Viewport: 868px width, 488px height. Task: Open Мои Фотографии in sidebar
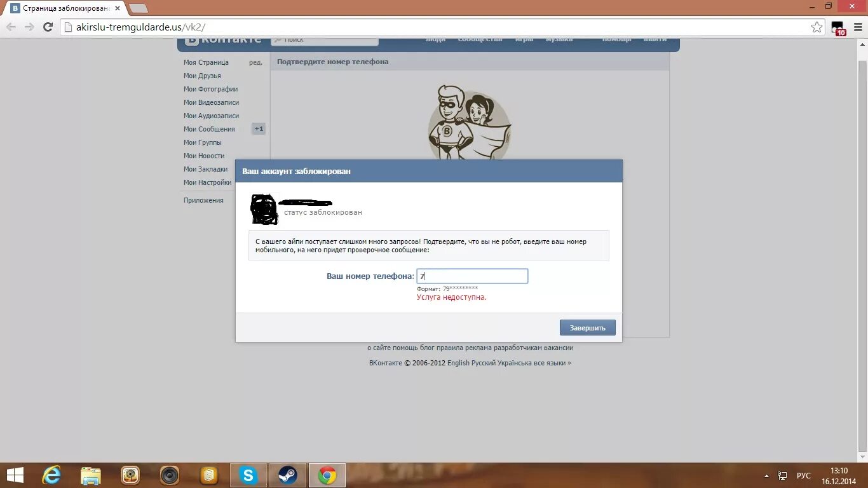click(210, 89)
